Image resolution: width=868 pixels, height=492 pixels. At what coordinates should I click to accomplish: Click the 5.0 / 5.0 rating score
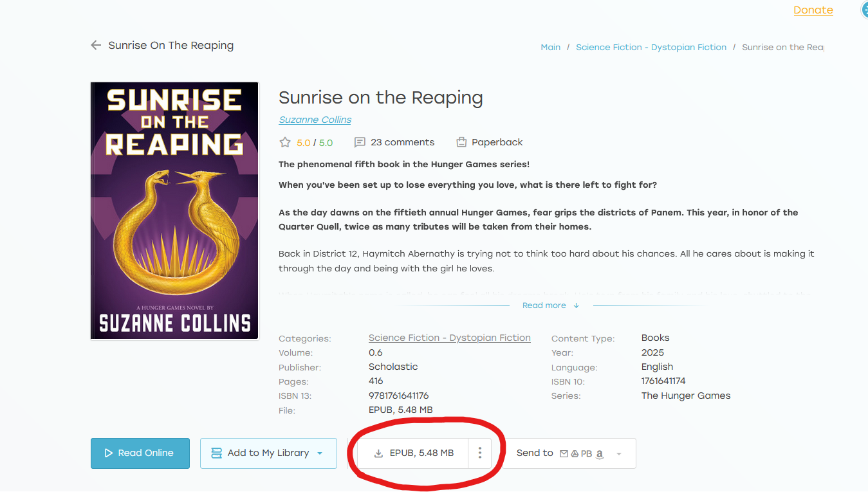pyautogui.click(x=315, y=143)
